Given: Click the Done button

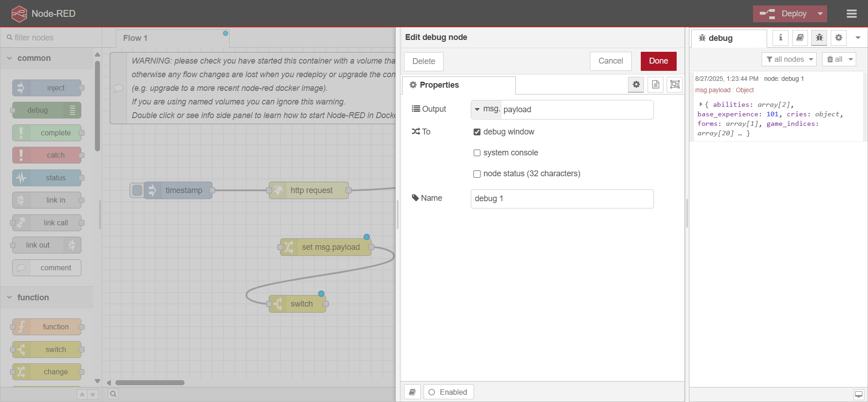Looking at the screenshot, I should 658,61.
